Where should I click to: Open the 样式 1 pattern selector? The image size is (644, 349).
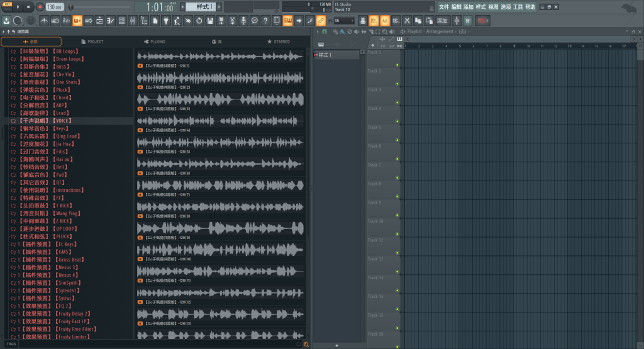pos(201,6)
